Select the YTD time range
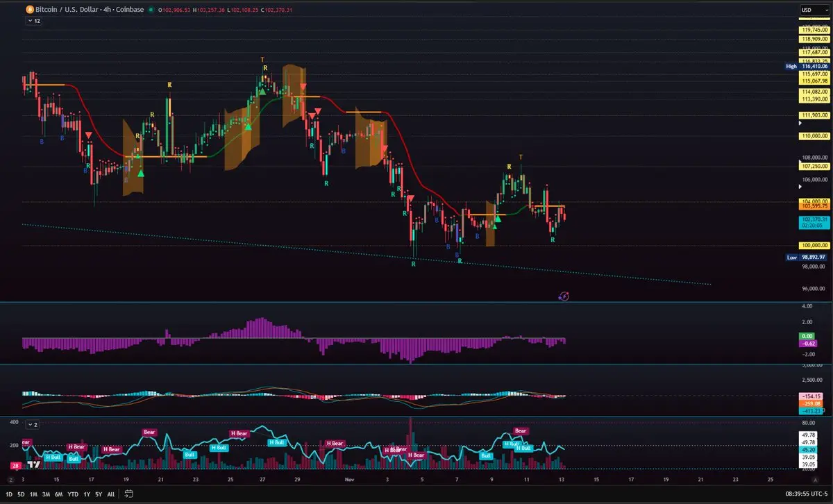 coord(74,494)
